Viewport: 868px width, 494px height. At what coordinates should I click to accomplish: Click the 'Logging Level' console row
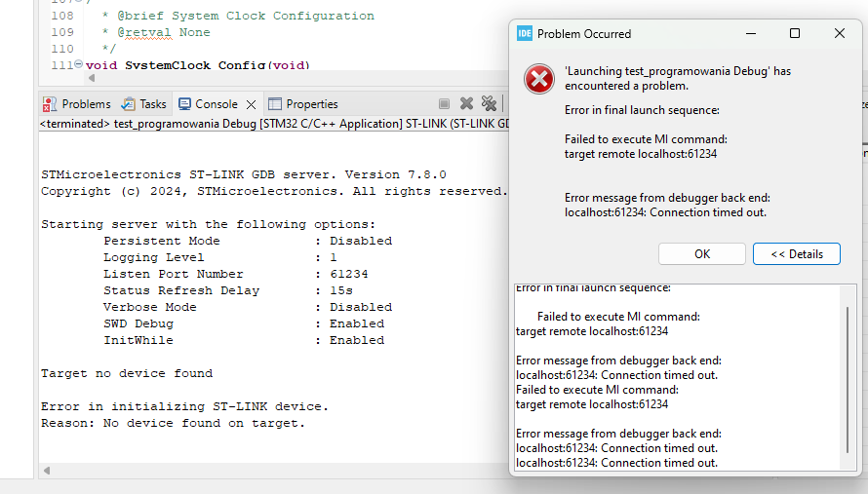point(219,257)
